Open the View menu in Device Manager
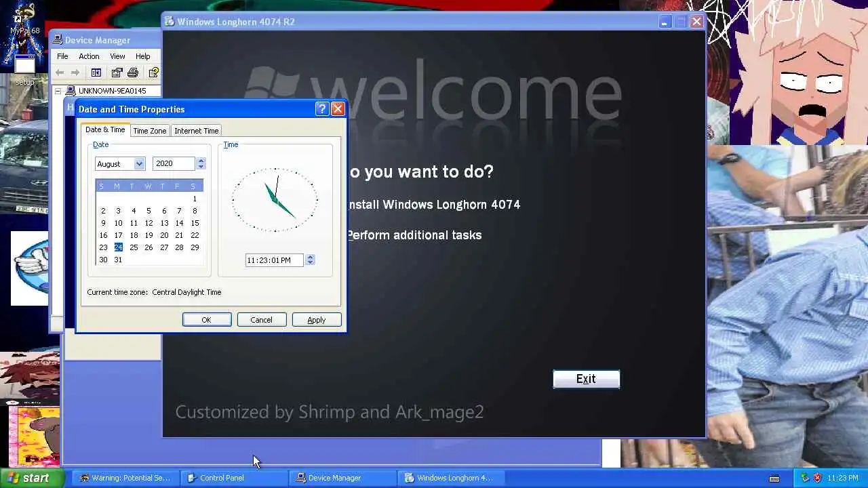868x488 pixels. coord(117,56)
